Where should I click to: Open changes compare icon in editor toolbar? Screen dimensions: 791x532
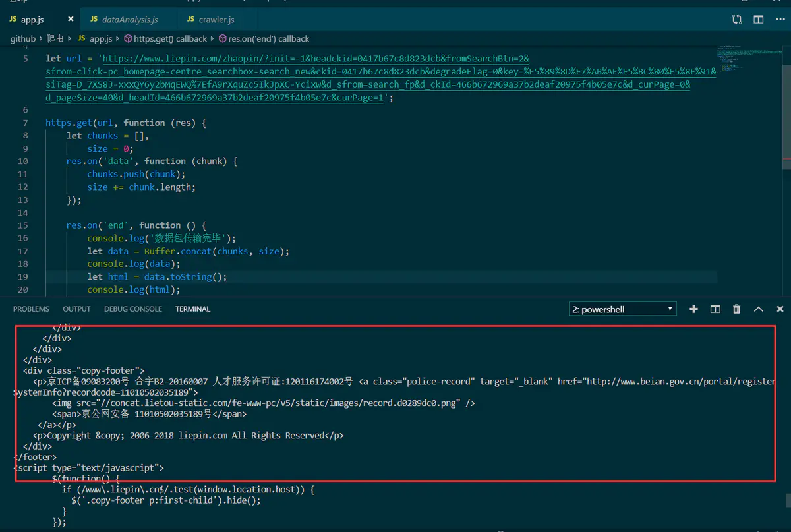pyautogui.click(x=737, y=20)
